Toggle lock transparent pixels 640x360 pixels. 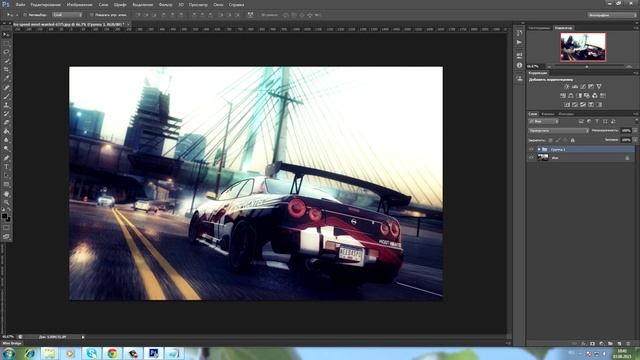pos(550,140)
